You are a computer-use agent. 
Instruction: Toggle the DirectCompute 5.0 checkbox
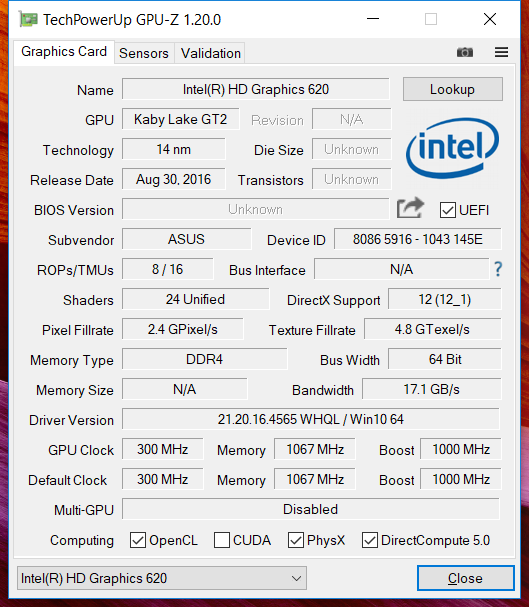pyautogui.click(x=370, y=540)
